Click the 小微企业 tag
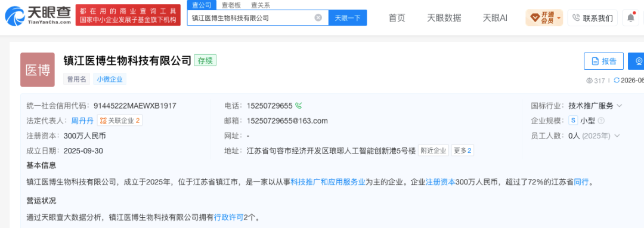Screen dimensions: 644x228 110,79
